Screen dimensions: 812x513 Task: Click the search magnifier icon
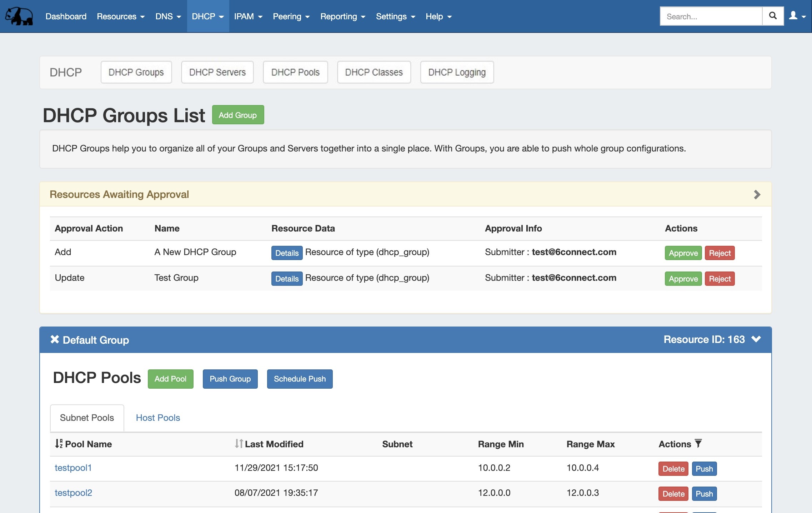pos(773,16)
